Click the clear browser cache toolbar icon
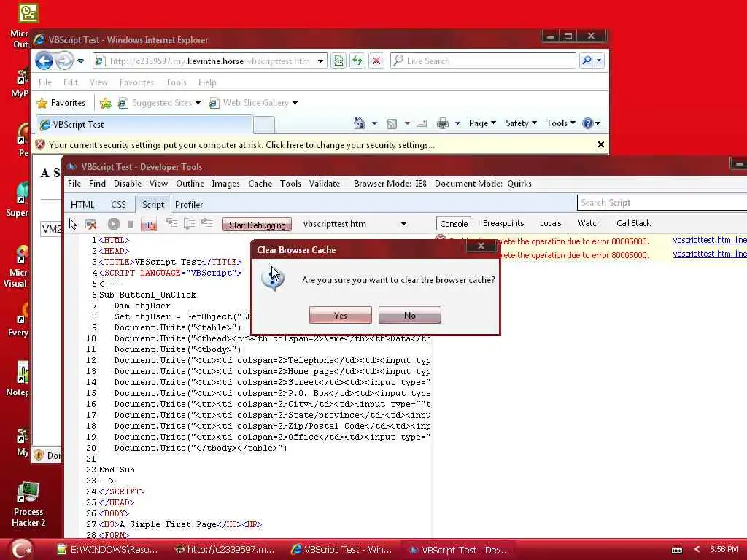747x560 pixels. pyautogui.click(x=91, y=224)
